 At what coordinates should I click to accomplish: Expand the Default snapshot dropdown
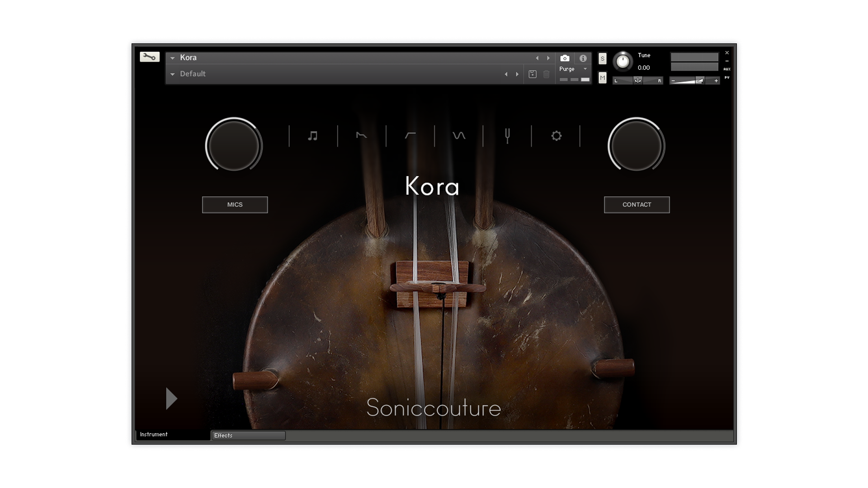point(172,74)
